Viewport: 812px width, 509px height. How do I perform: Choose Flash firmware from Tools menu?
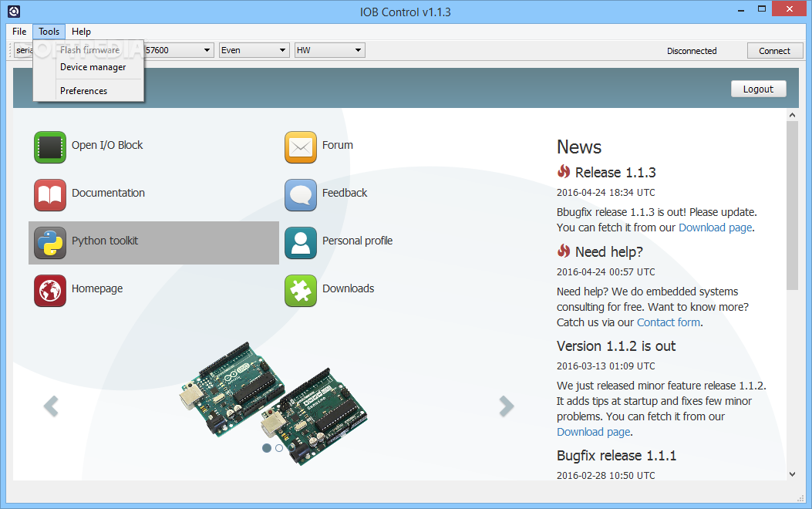coord(89,49)
